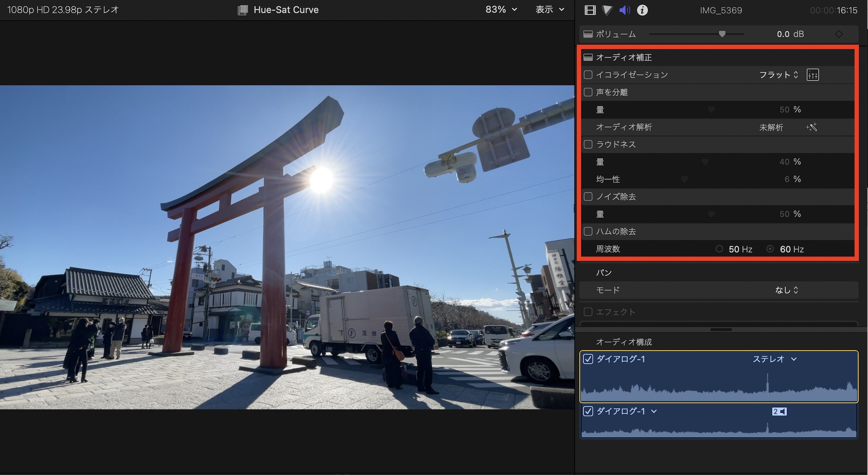The width and height of the screenshot is (868, 475).
Task: Click the Hue-Sat Curve clip icon
Action: 243,10
